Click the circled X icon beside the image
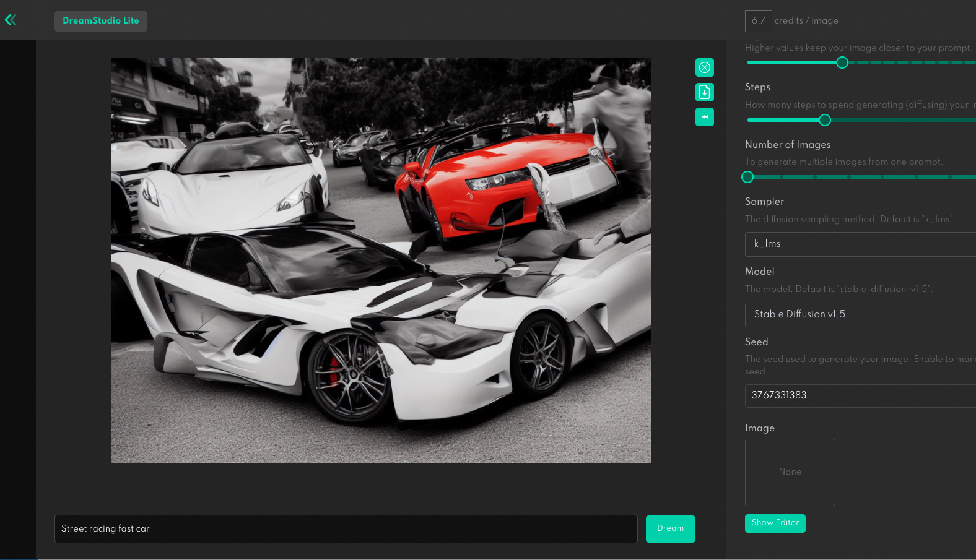976x560 pixels. click(x=705, y=67)
